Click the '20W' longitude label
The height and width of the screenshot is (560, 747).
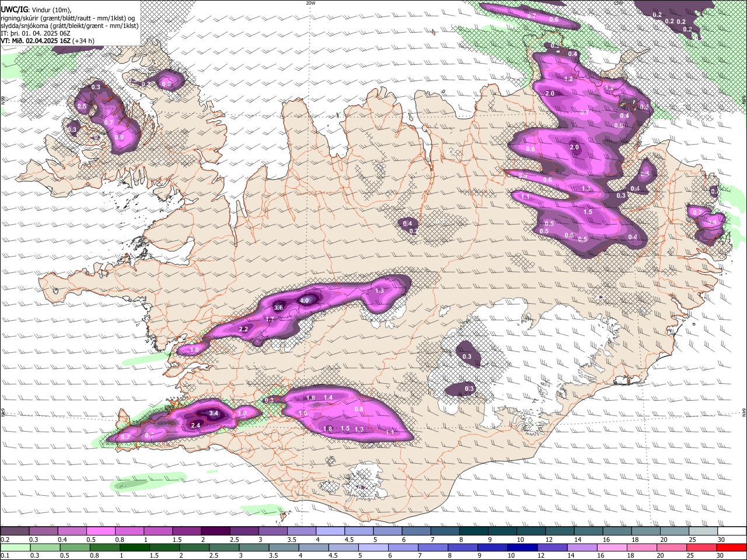pos(310,3)
